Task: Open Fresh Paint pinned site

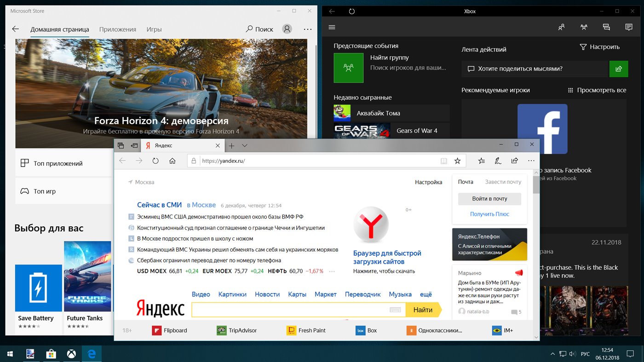Action: coord(306,330)
